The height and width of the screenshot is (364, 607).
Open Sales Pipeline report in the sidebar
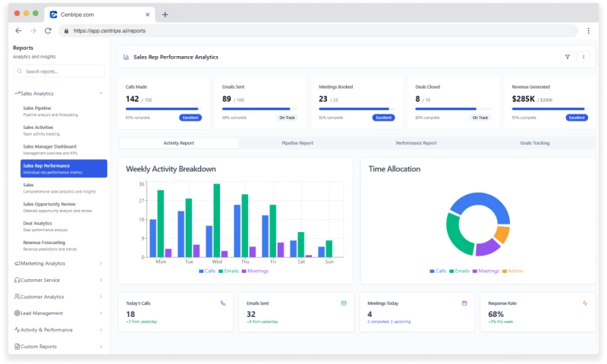(x=64, y=111)
